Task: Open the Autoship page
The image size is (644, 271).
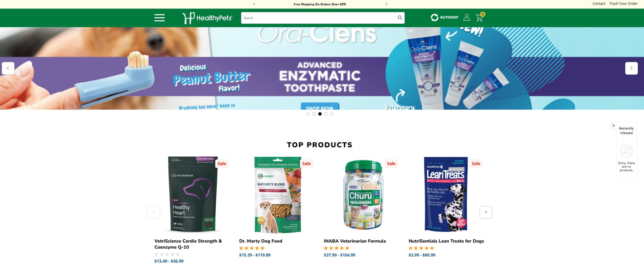Action: [444, 17]
